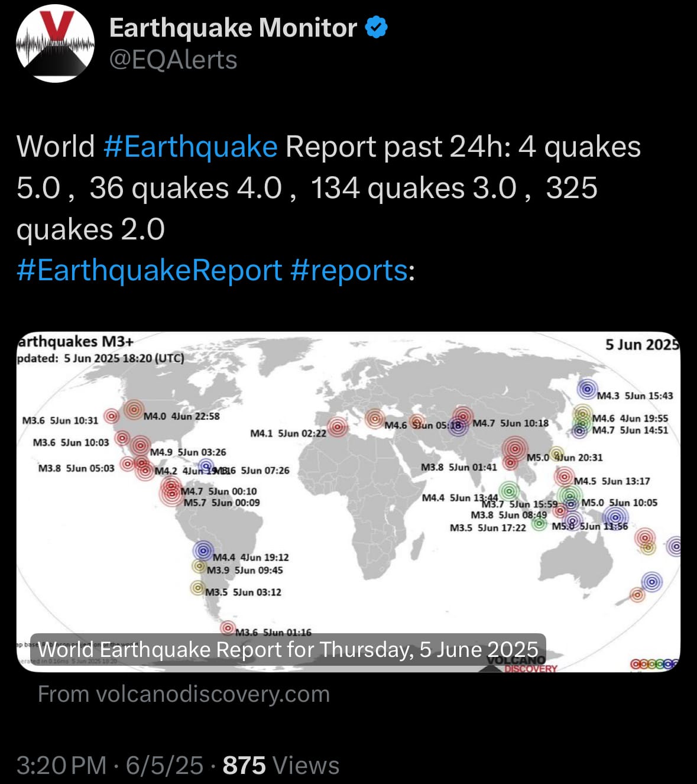The width and height of the screenshot is (697, 784).
Task: Click the 3:20 PM 6/5/25 timestamp
Action: (x=110, y=765)
